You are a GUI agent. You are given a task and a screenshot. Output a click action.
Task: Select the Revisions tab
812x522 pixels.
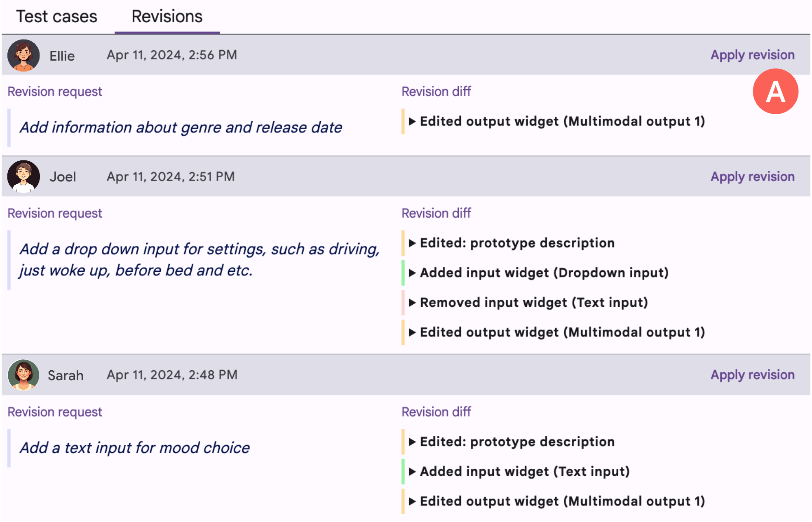[167, 17]
